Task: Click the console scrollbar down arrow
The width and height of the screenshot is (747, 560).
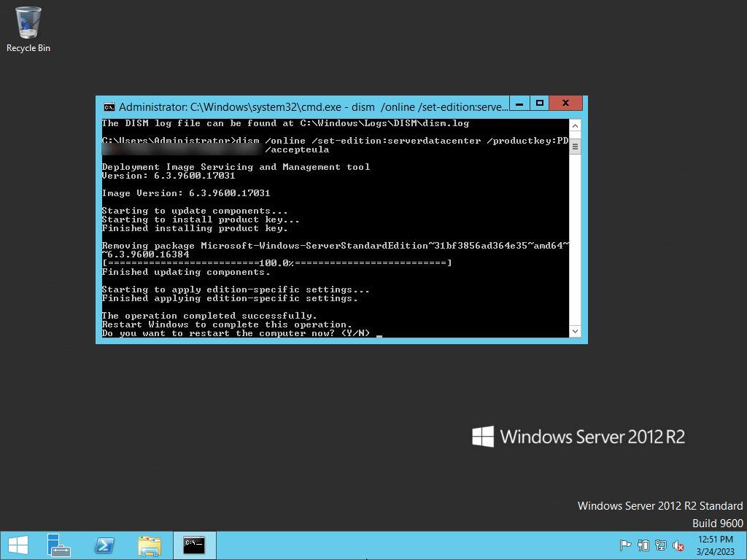Action: click(x=575, y=331)
